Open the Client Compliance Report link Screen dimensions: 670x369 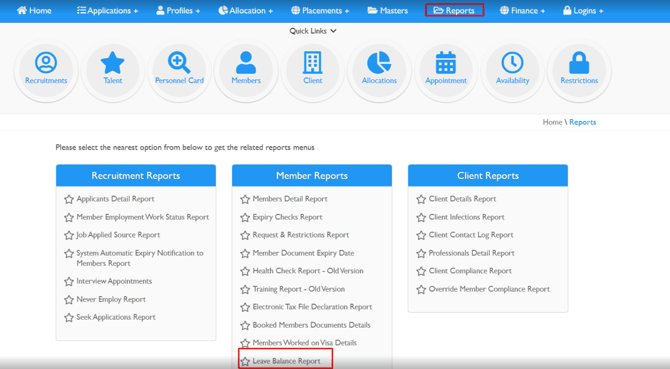[x=470, y=271]
